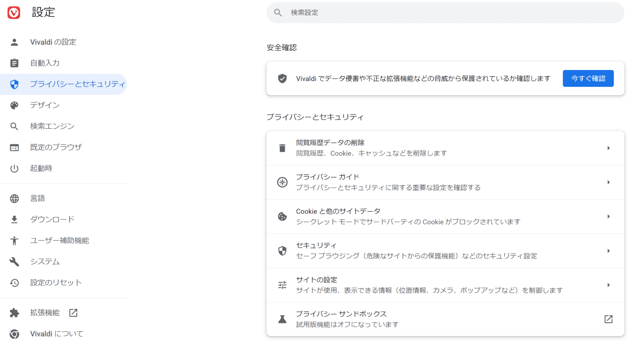Click the trash can icon for 閲覧履歴データの削除
Viewport: 644px width, 357px height.
click(282, 148)
